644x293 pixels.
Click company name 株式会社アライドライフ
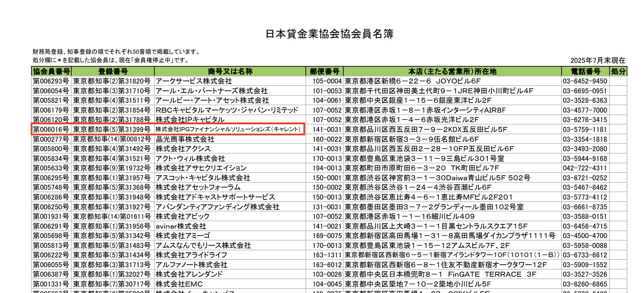coord(191,255)
